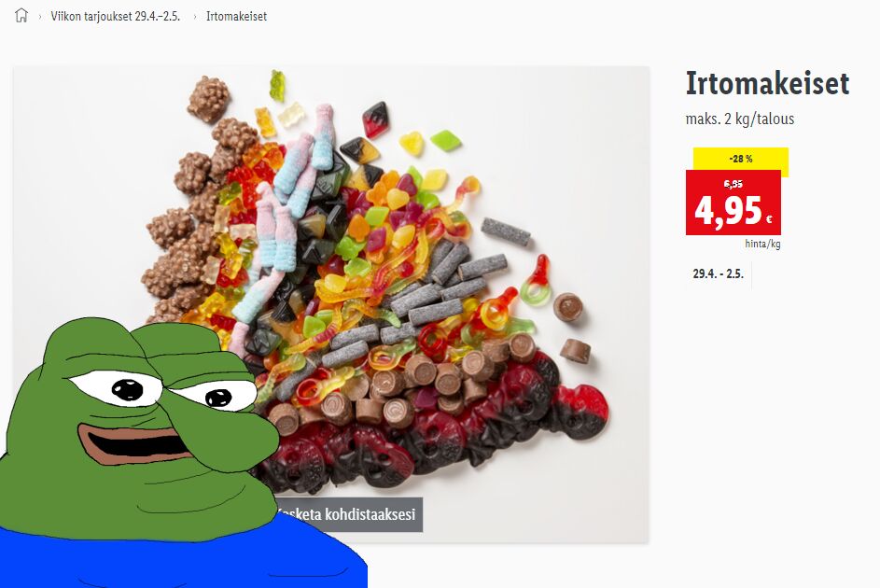Viewport: 880px width, 588px height.
Task: Click the red 4,95 € price tag
Action: pos(733,202)
